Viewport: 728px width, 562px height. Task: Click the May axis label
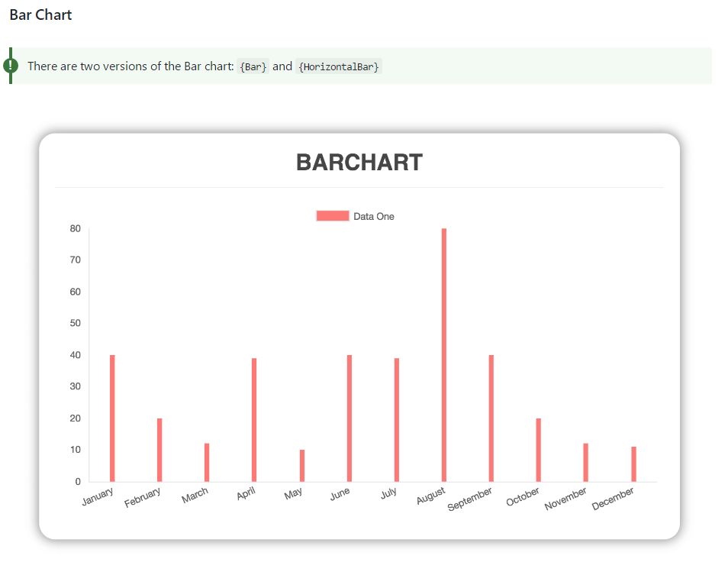pyautogui.click(x=294, y=493)
